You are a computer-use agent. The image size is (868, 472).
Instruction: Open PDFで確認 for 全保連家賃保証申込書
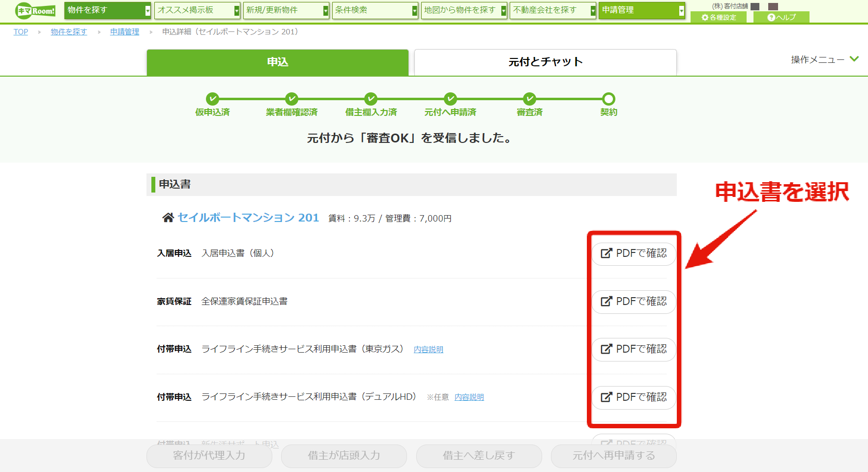point(634,302)
